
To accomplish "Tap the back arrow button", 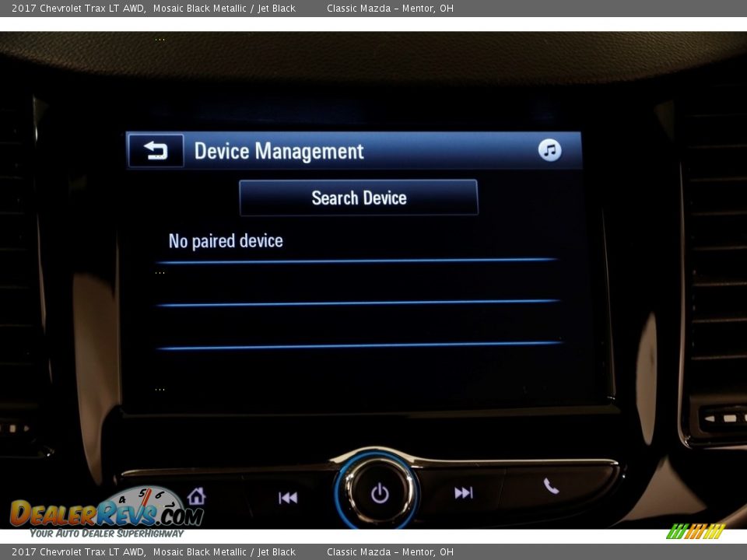I will [156, 151].
